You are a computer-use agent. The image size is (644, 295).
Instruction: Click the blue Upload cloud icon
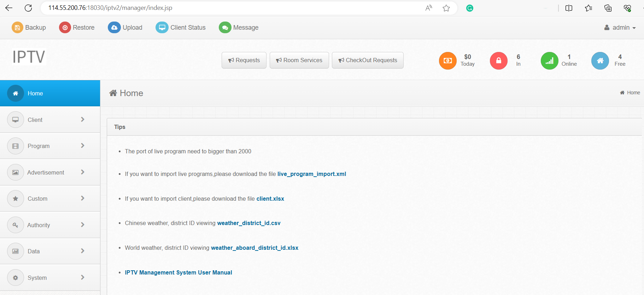pos(114,28)
